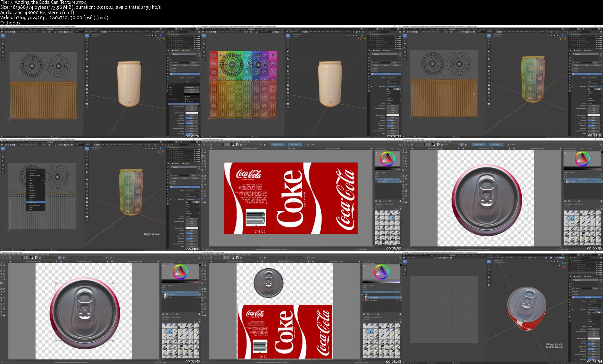Select Krita Text tool in 00:05:30 frame
The image size is (603, 364).
(205, 149)
